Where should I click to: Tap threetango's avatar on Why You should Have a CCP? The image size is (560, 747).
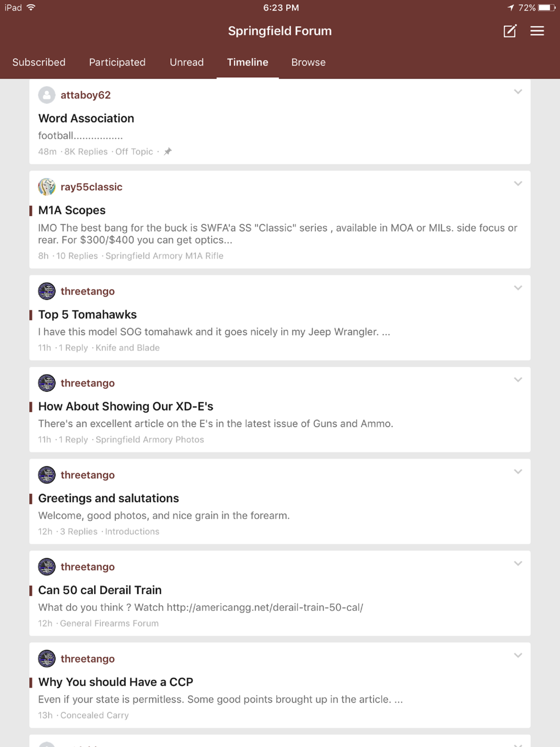[x=46, y=659]
